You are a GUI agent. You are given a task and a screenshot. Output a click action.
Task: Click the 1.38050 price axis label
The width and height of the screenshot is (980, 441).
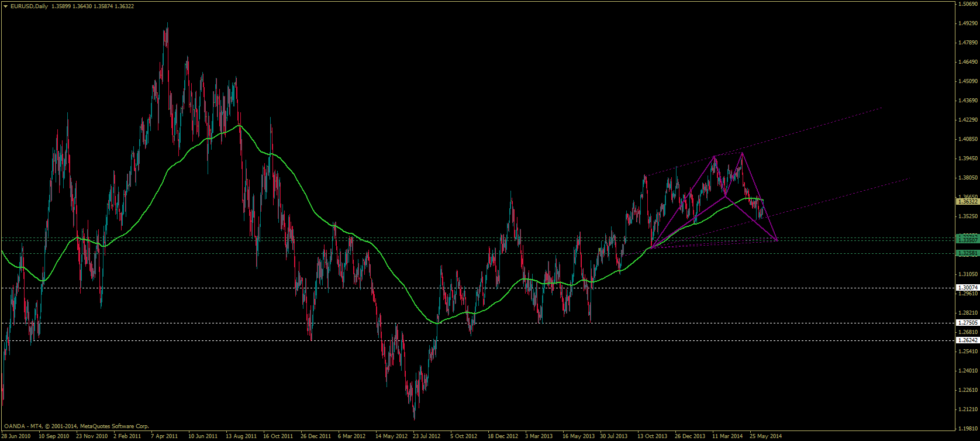click(x=969, y=178)
